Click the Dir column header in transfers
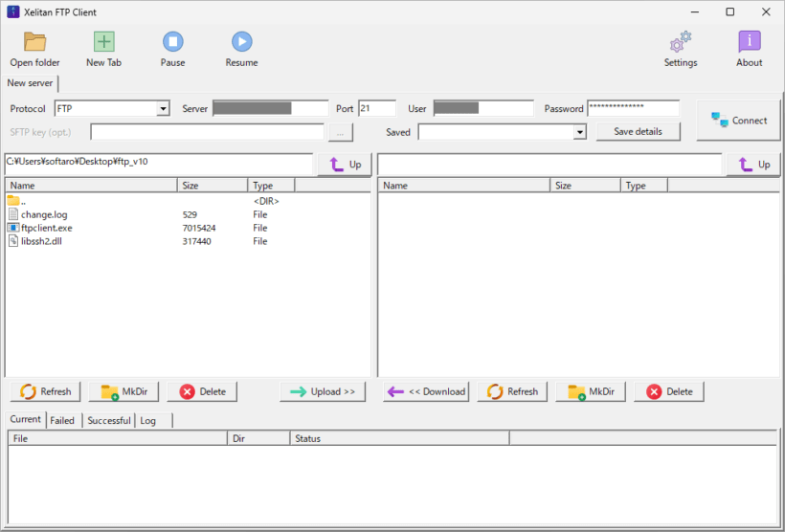This screenshot has width=785, height=532. 258,439
